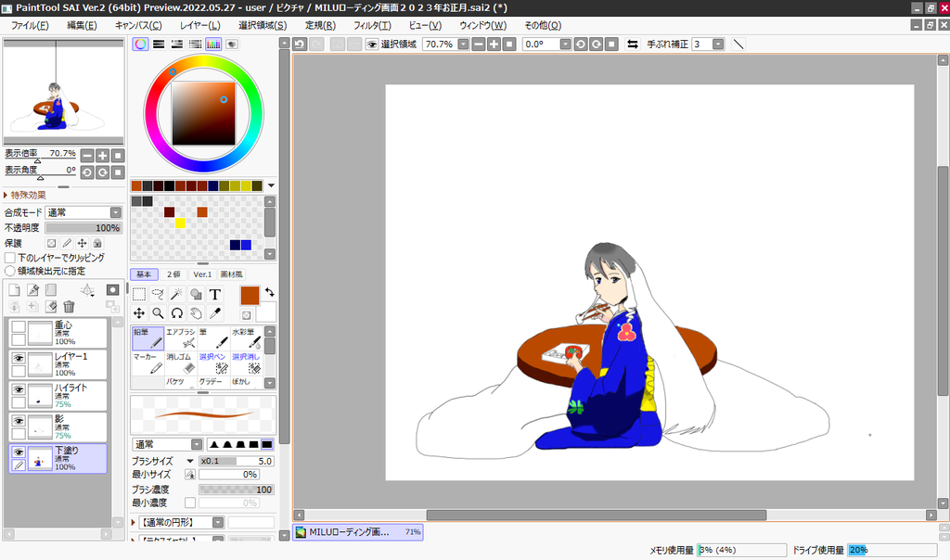
Task: Swap foreground and background colors
Action: 269,292
